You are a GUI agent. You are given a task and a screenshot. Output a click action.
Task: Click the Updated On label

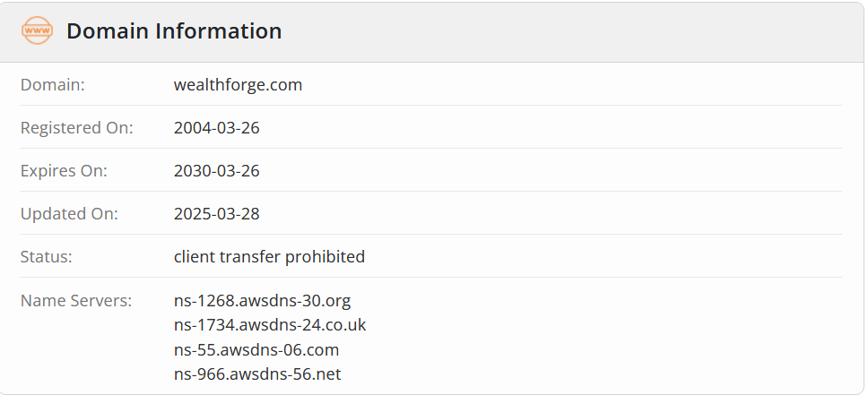(69, 214)
